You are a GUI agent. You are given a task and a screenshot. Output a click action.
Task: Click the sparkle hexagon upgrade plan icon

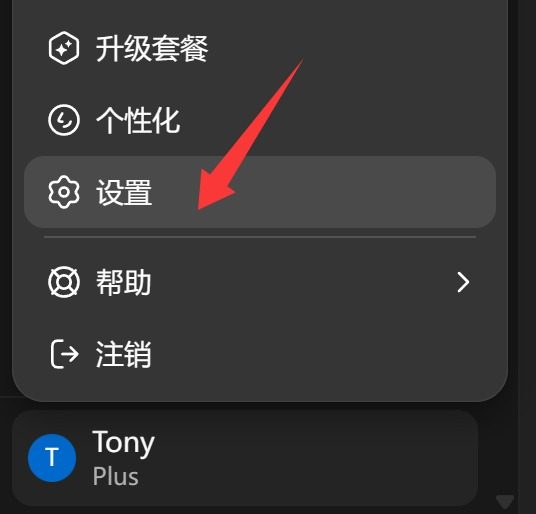(64, 48)
